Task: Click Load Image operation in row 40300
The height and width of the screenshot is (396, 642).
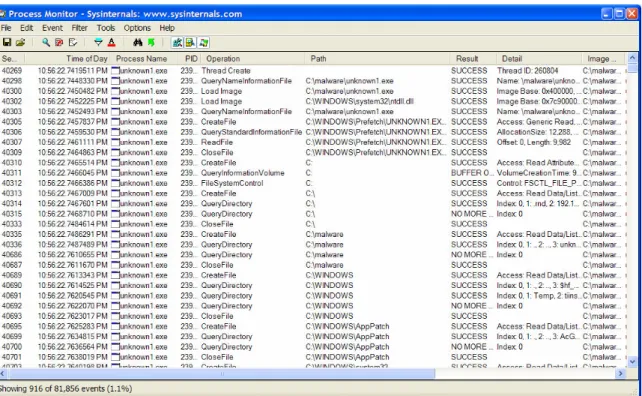Action: tap(221, 91)
